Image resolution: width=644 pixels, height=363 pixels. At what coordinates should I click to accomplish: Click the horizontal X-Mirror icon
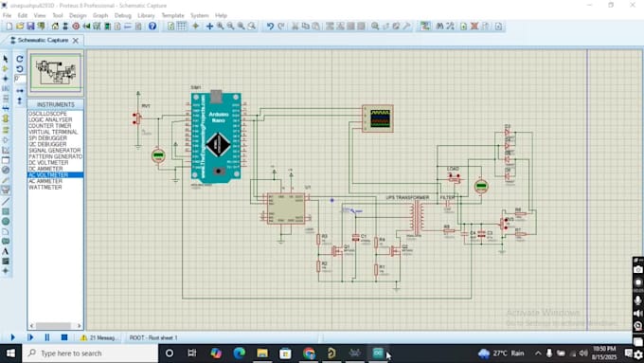[19, 90]
